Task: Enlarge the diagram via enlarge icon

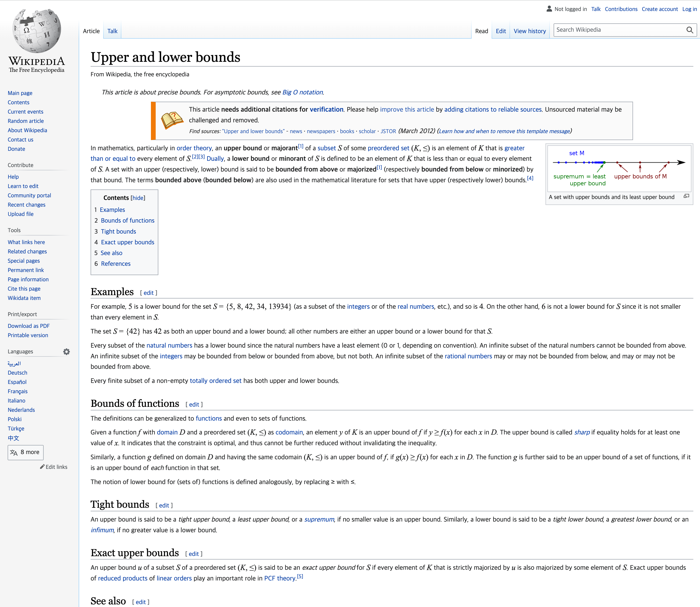Action: point(686,196)
